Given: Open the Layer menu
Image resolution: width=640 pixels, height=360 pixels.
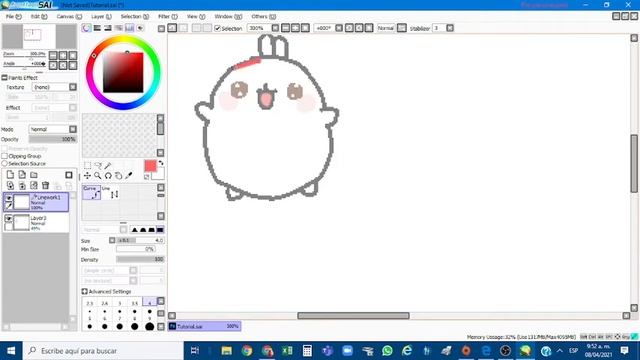Looking at the screenshot, I should [101, 16].
